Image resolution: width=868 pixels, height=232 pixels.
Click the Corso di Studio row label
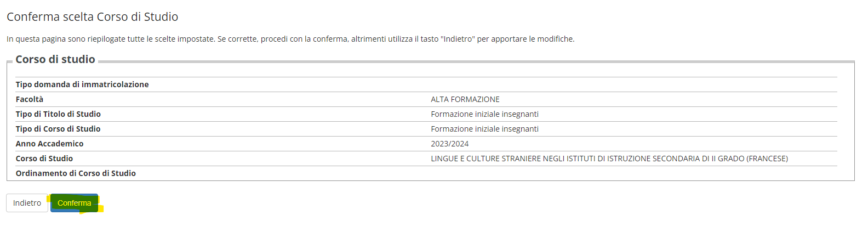click(44, 159)
